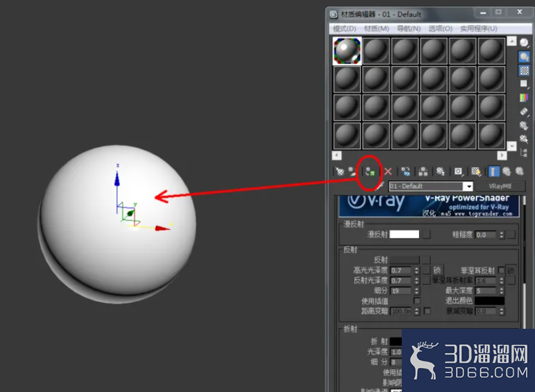This screenshot has width=535, height=392.
Task: Open the 材质(M) menu
Action: coord(376,29)
